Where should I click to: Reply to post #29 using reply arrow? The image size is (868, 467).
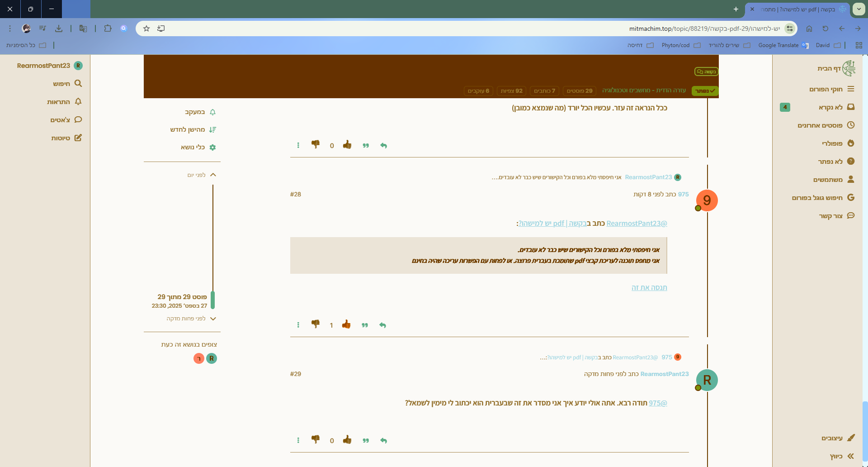point(383,440)
